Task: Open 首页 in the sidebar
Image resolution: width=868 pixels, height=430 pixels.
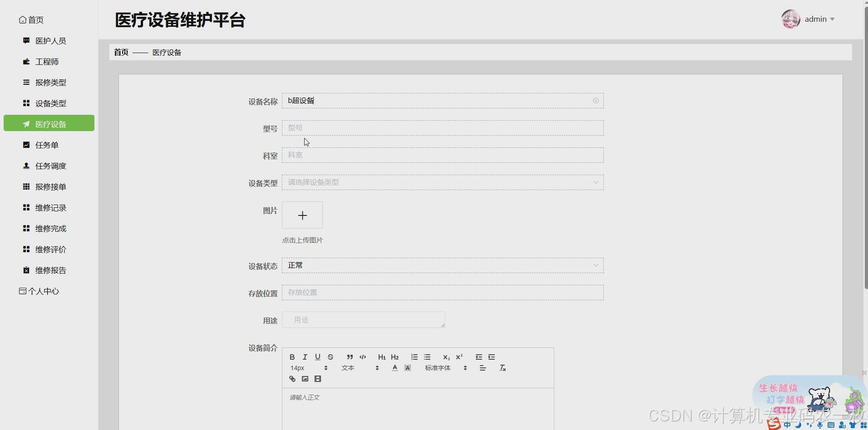Action: (x=31, y=20)
